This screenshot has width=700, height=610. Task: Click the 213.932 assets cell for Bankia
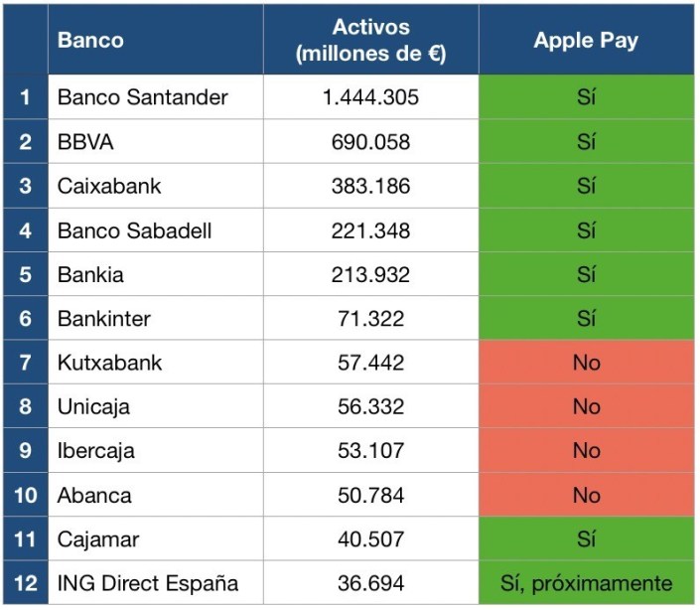coord(370,275)
